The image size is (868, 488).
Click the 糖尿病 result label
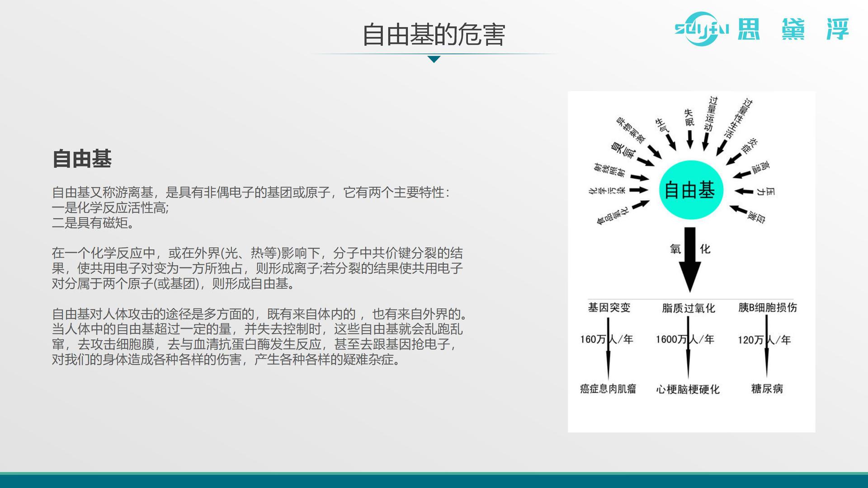(x=767, y=389)
